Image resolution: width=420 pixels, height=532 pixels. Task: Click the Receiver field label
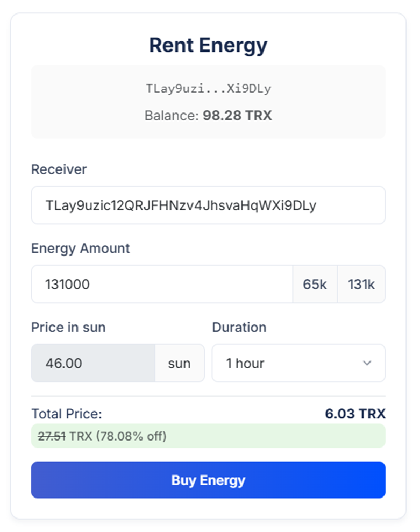pyautogui.click(x=59, y=169)
